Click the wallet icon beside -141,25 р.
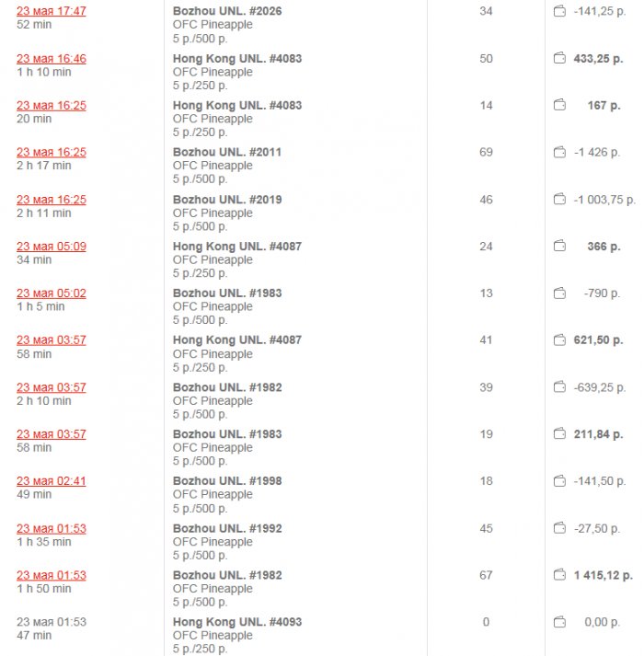 559,12
